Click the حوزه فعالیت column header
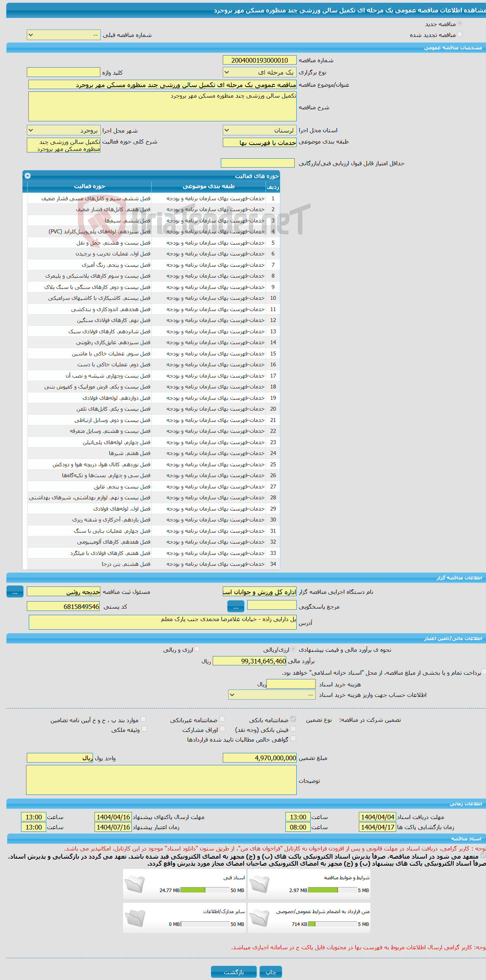This screenshot has width=486, height=980. point(89,186)
